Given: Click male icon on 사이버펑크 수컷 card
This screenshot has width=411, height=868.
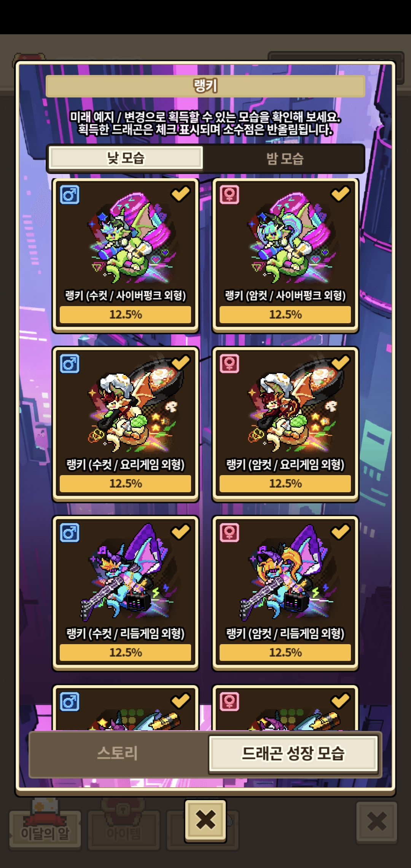Looking at the screenshot, I should [70, 195].
